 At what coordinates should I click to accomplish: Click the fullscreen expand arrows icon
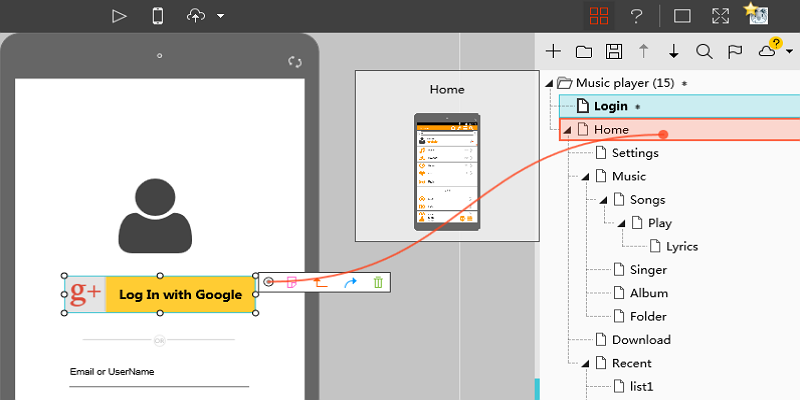coord(720,16)
